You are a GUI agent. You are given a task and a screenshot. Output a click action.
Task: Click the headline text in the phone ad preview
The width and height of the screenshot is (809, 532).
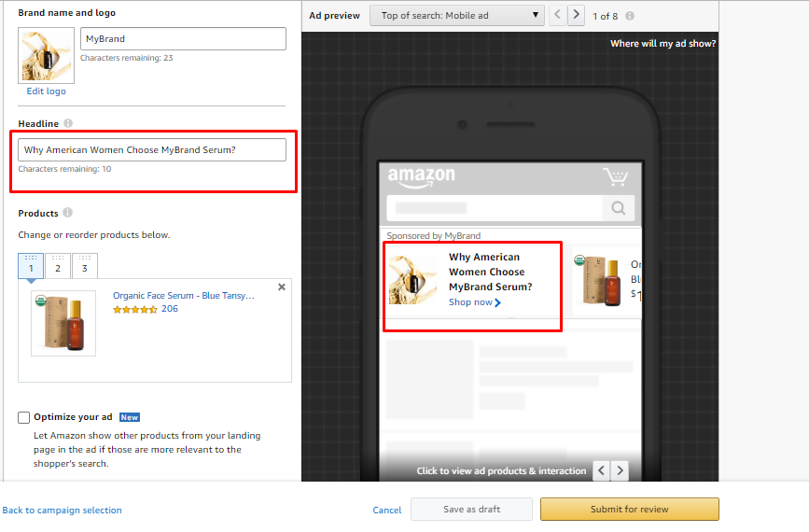[x=490, y=272]
